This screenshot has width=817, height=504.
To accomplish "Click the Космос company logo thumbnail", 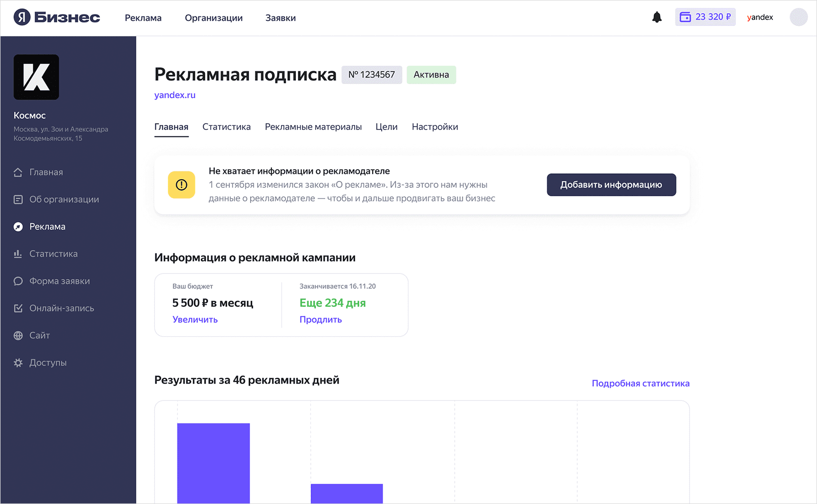I will 36,77.
